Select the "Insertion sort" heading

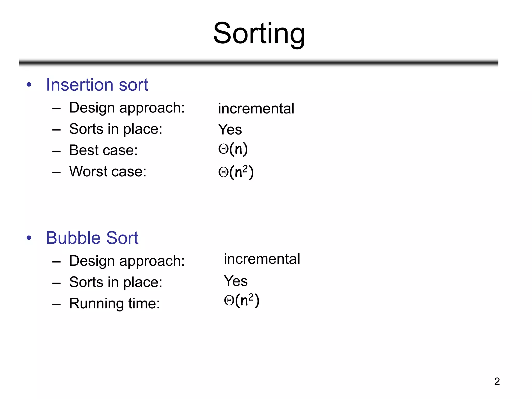pos(97,85)
